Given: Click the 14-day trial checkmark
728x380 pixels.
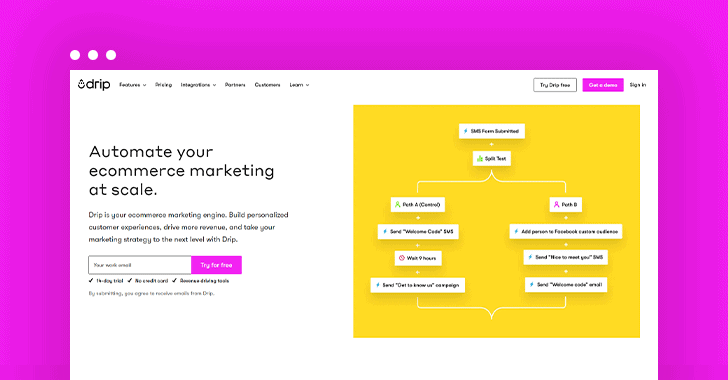Looking at the screenshot, I should 91,281.
